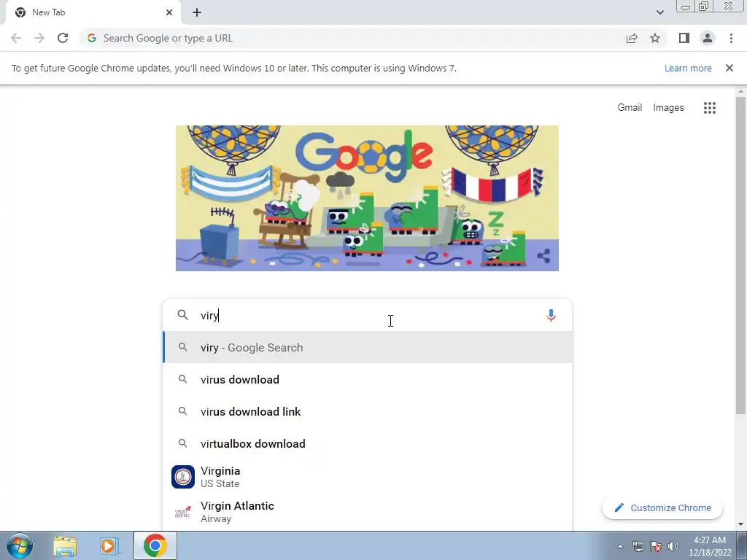Close the New Tab tab
The image size is (747, 560).
click(x=169, y=12)
